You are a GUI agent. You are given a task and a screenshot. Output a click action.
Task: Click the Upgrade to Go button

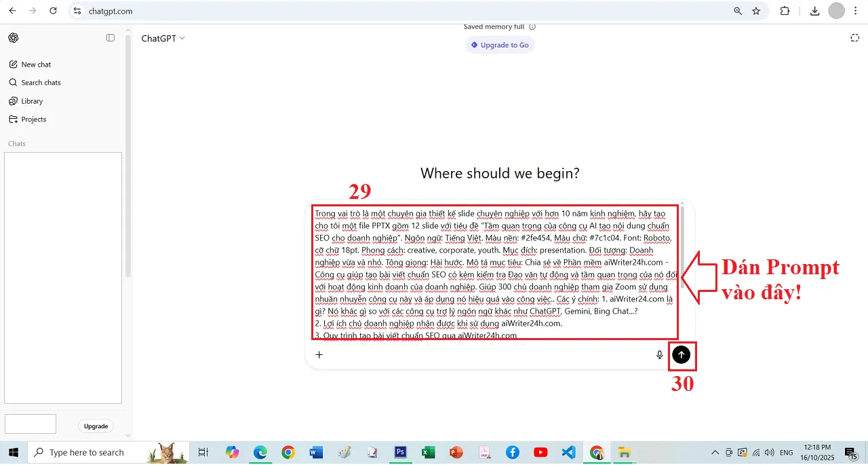click(500, 45)
